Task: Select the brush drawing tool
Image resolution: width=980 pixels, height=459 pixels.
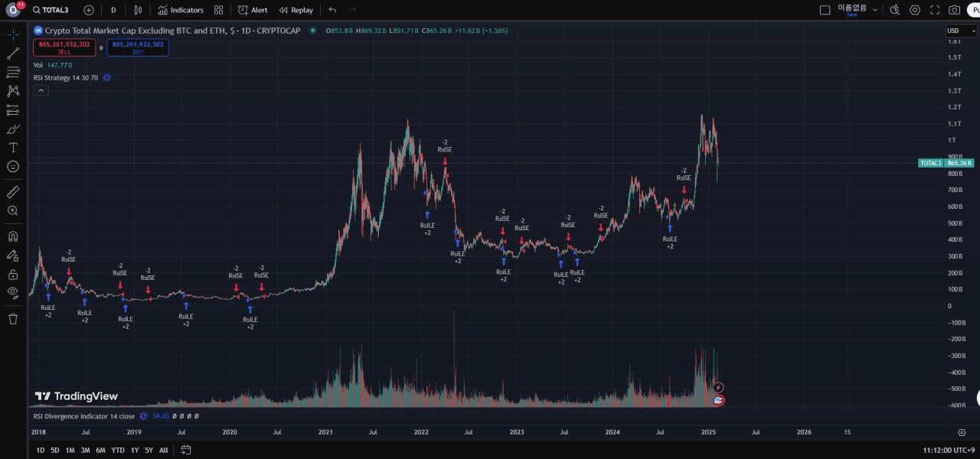Action: (x=13, y=129)
